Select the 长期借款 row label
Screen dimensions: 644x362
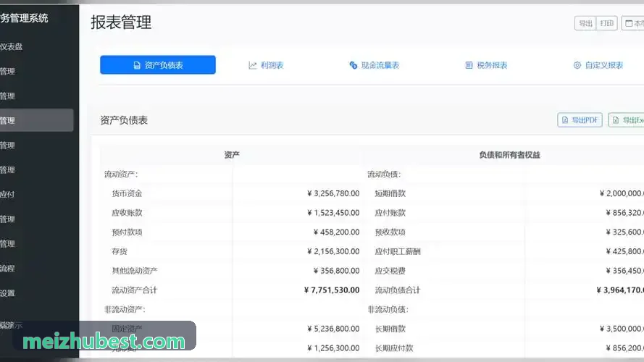390,329
